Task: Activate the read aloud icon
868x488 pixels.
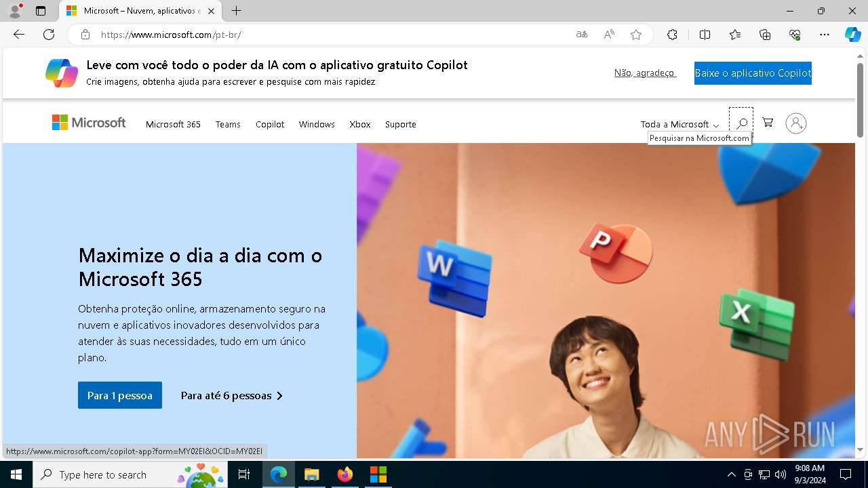Action: 609,35
